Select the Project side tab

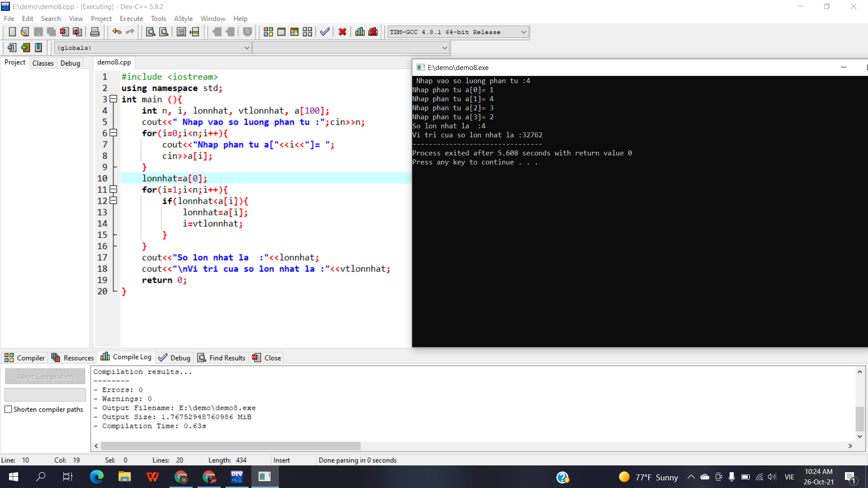coord(15,62)
